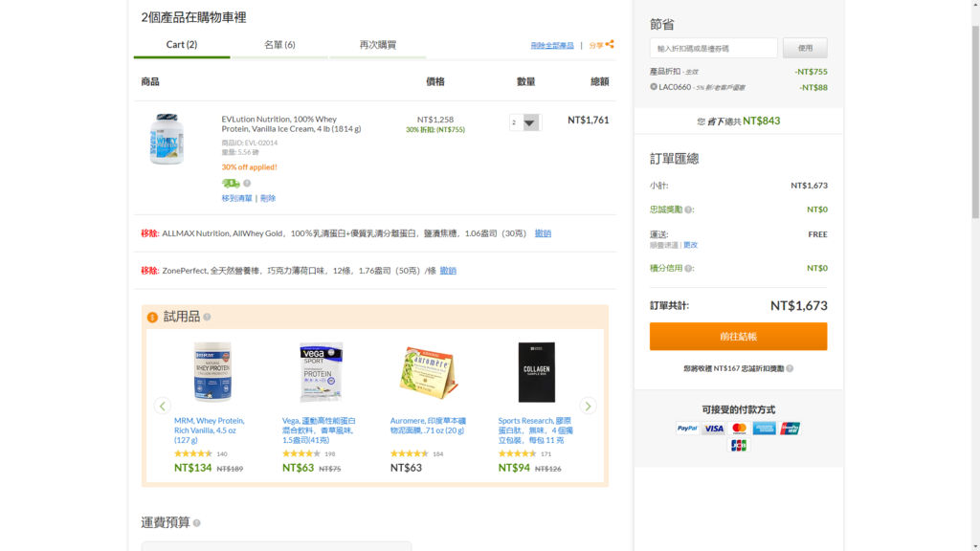Click the star rating of MRM Whey Protein
Viewport: 980px width, 551px height.
pyautogui.click(x=193, y=453)
